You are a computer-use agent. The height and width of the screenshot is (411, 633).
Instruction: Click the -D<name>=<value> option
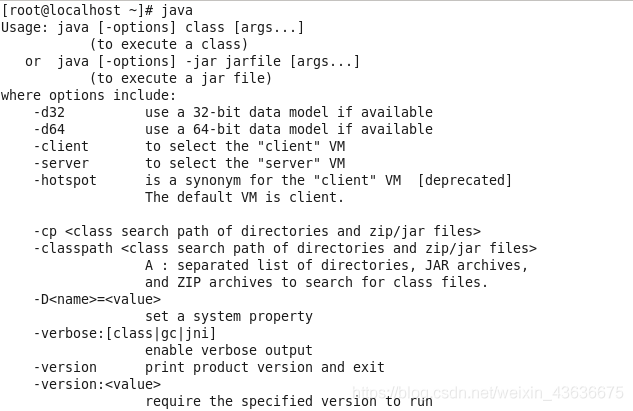click(96, 299)
